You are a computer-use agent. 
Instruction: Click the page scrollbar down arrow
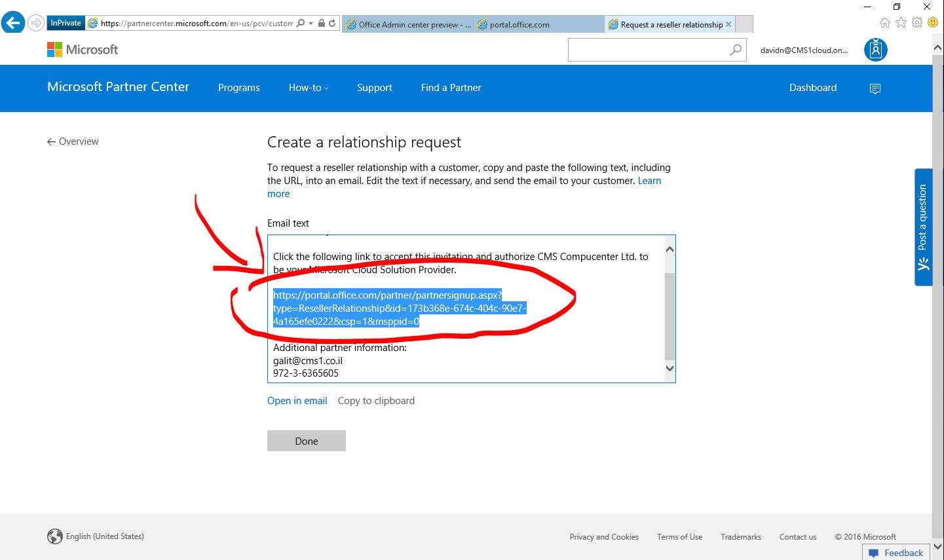pos(938,548)
